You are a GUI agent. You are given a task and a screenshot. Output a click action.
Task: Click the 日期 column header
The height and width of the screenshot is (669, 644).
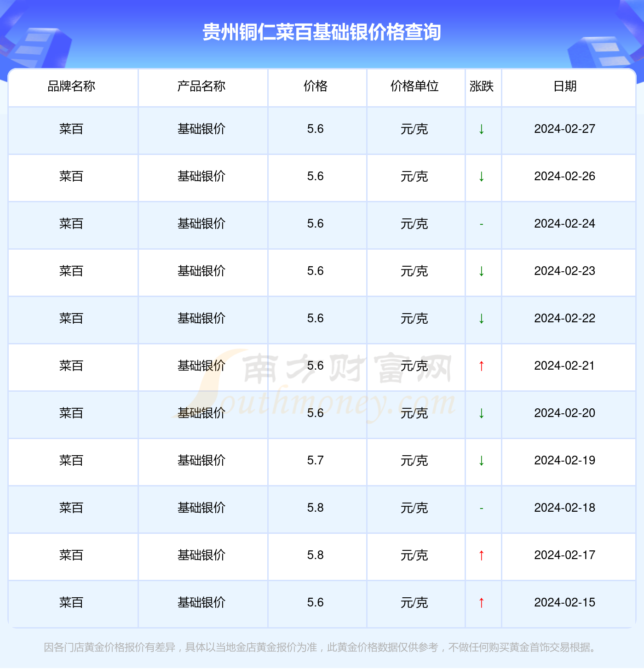565,86
